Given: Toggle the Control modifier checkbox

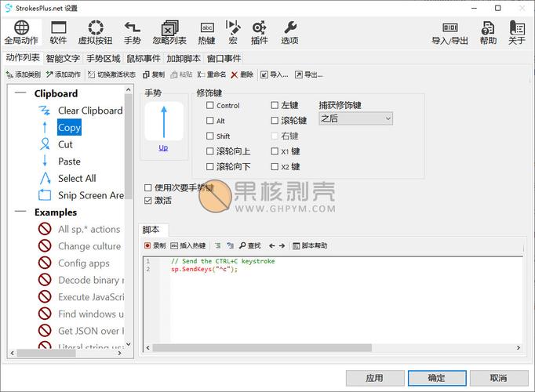Looking at the screenshot, I should point(210,105).
